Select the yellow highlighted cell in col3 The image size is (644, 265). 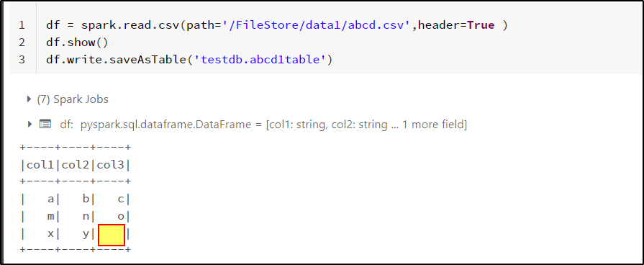[x=112, y=235]
